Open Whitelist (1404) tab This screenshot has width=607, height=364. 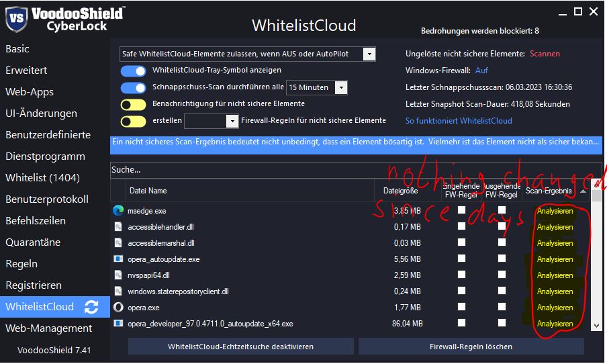pos(42,178)
